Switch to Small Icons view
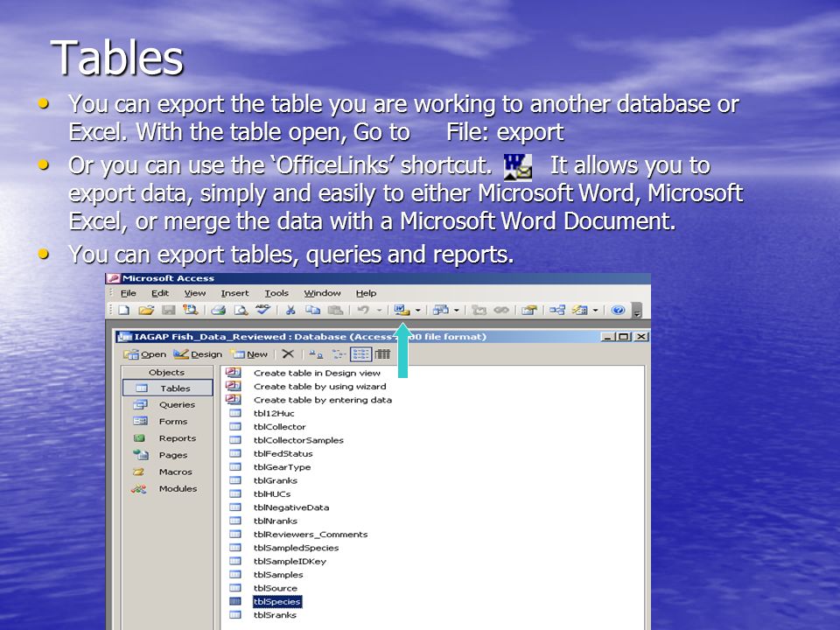This screenshot has width=840, height=630. (x=339, y=354)
